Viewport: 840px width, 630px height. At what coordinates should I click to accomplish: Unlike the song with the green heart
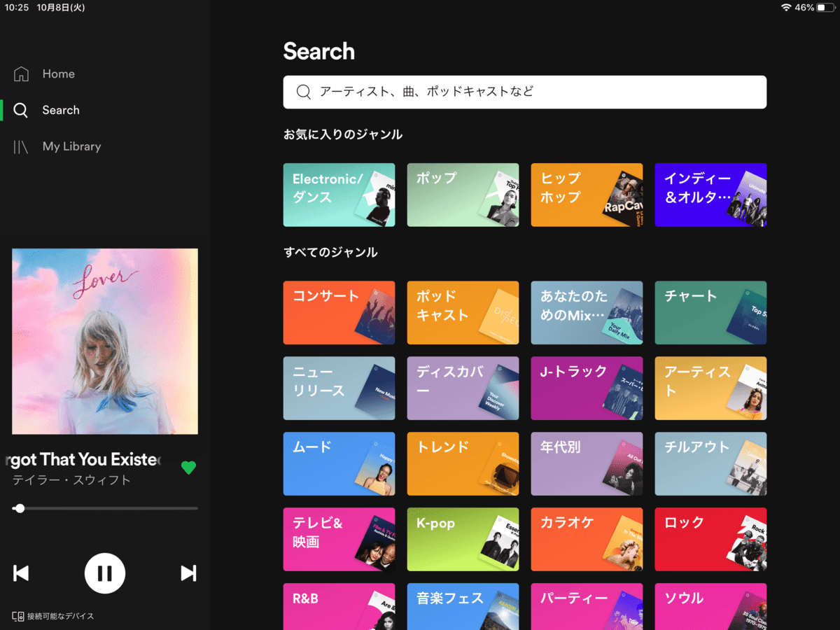pyautogui.click(x=188, y=468)
